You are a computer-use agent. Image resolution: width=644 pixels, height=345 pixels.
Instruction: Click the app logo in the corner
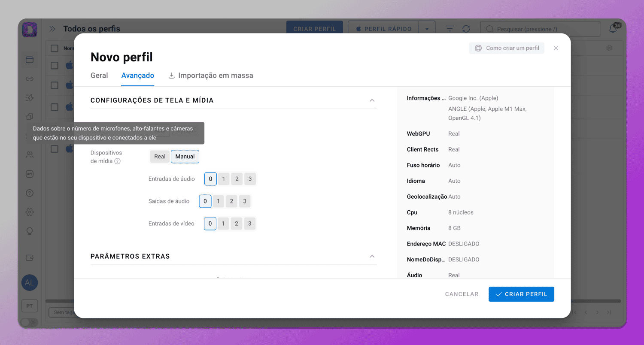coord(30,29)
